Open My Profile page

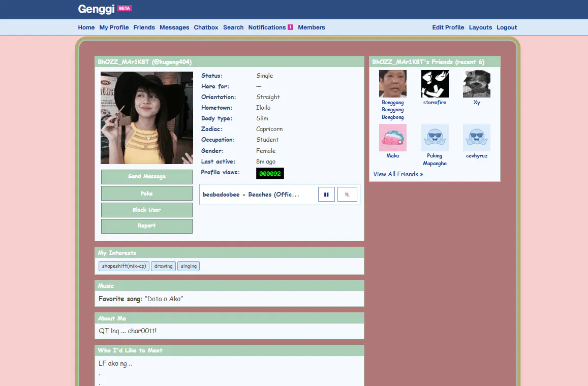pos(114,27)
